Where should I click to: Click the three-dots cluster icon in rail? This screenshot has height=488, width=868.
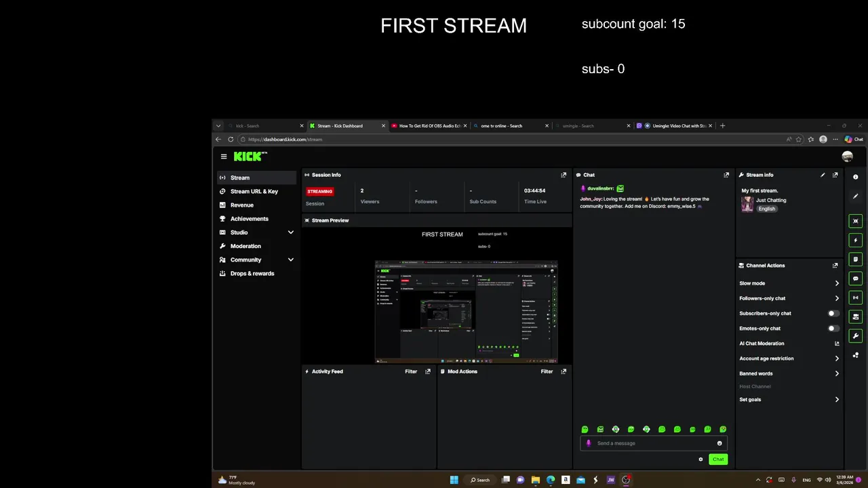(856, 354)
